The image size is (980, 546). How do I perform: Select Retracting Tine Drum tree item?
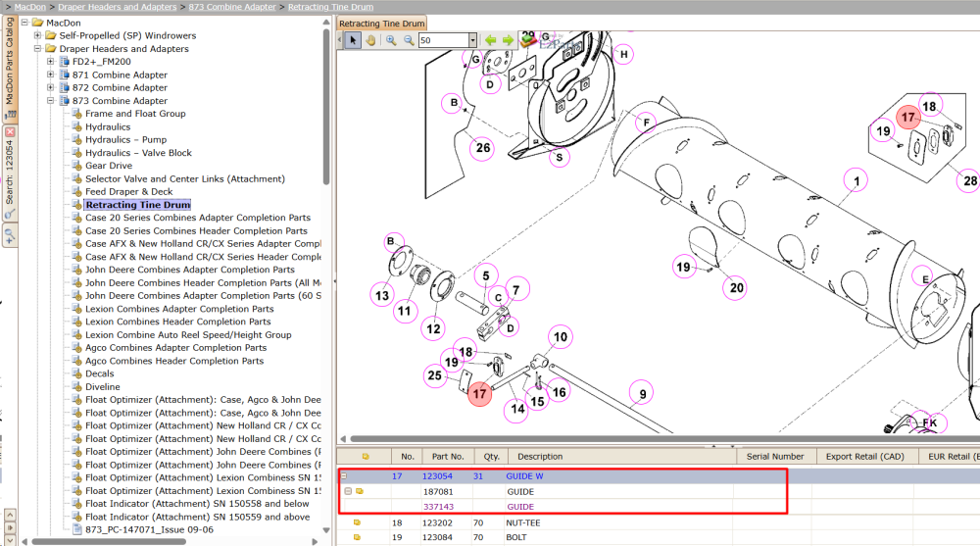[x=138, y=205]
